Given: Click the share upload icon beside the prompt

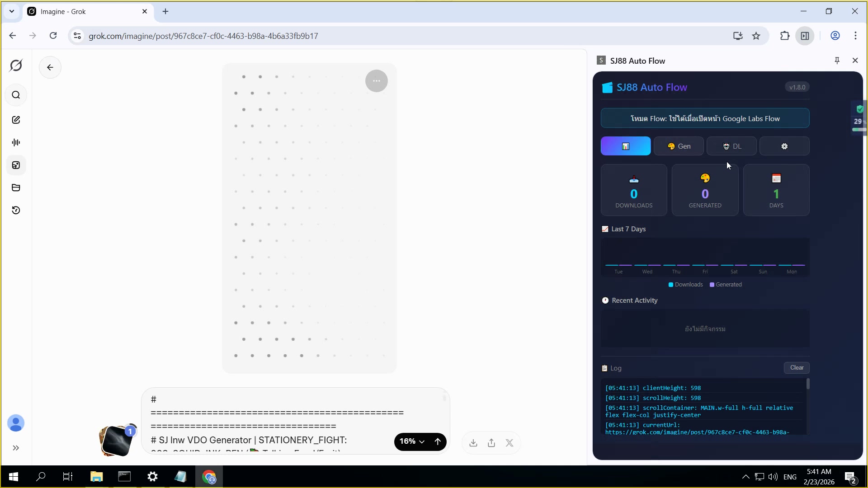Looking at the screenshot, I should pyautogui.click(x=491, y=443).
